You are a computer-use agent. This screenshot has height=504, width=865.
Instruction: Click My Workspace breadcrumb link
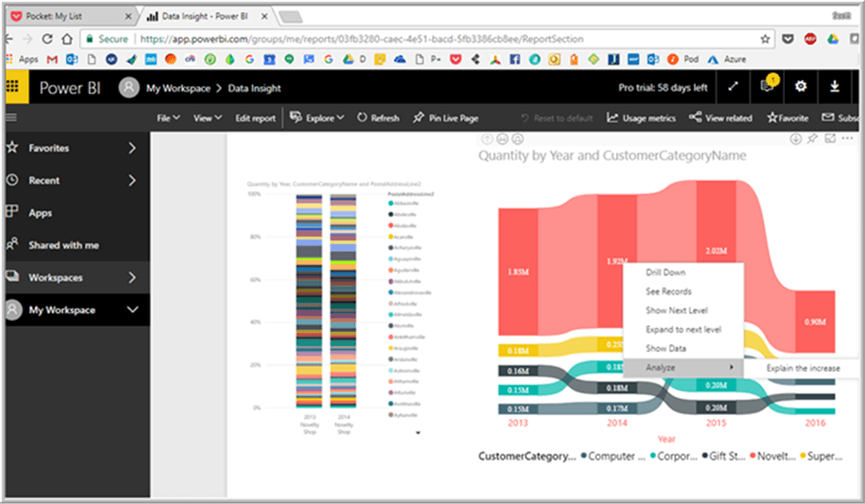tap(178, 88)
